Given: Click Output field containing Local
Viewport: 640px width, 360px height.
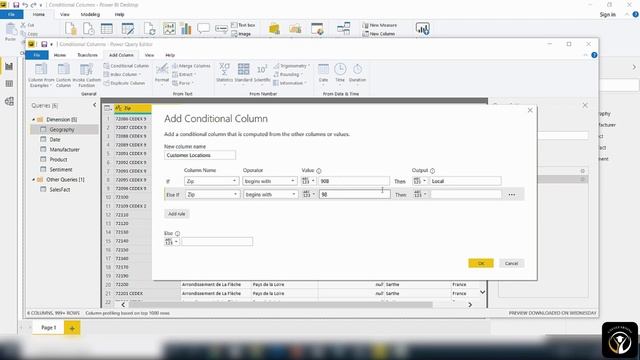Looking at the screenshot, I should 465,181.
